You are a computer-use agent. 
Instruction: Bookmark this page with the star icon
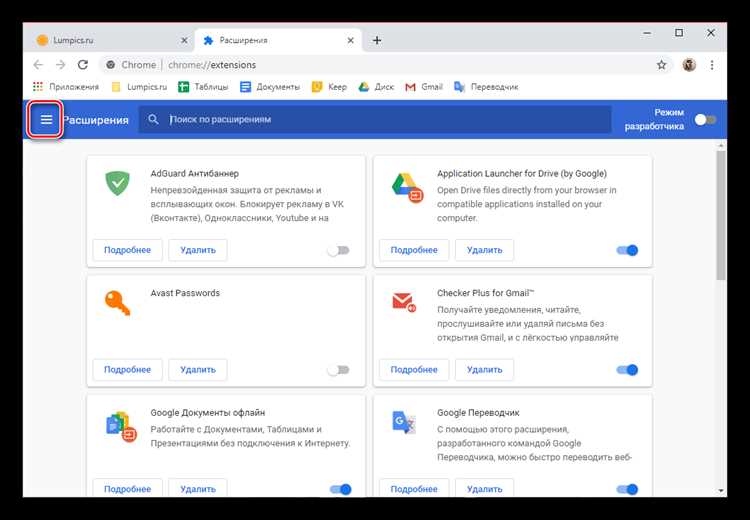tap(661, 65)
